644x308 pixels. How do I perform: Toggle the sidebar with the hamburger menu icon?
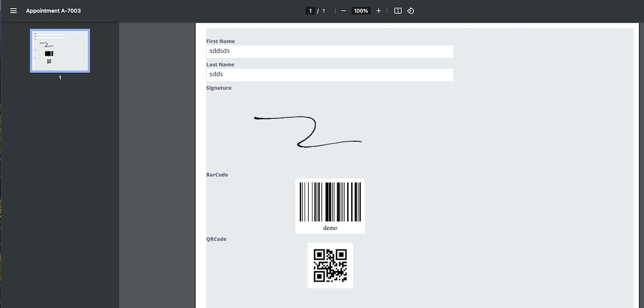pyautogui.click(x=13, y=11)
